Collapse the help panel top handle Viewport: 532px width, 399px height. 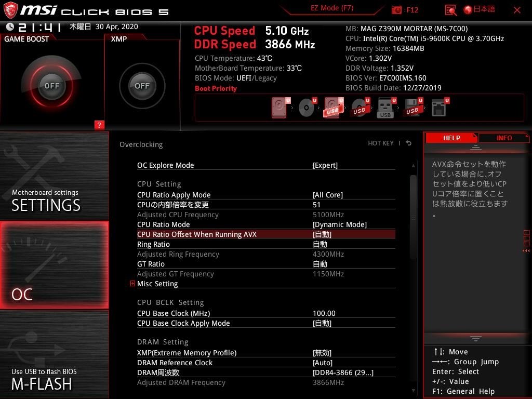tap(475, 147)
